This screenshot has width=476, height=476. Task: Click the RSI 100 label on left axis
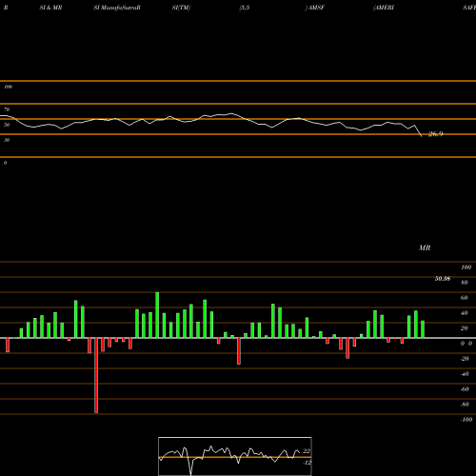pyautogui.click(x=8, y=87)
